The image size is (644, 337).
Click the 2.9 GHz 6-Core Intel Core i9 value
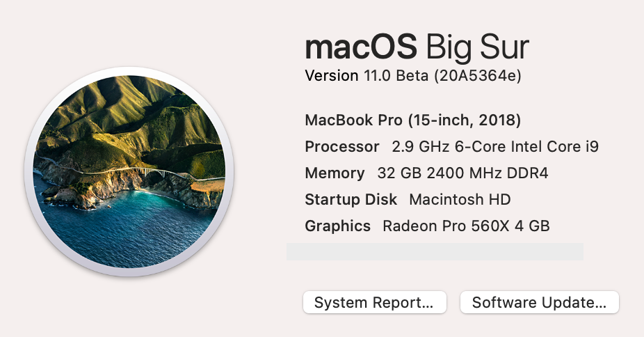tap(495, 147)
